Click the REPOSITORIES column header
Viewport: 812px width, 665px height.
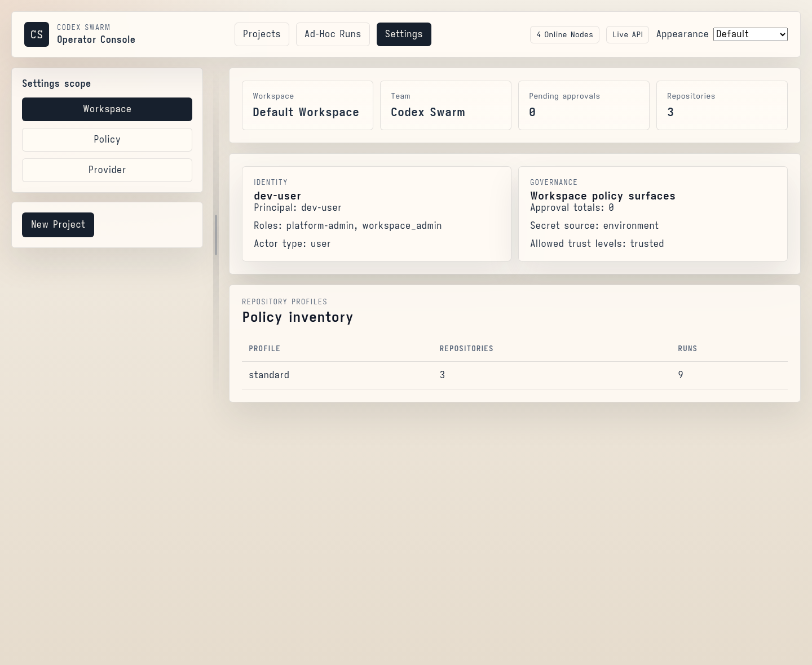[x=466, y=348]
